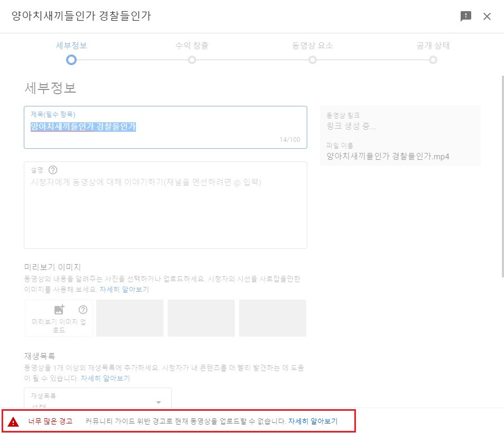
Task: Click the thumbnail upload image icon
Action: (59, 310)
